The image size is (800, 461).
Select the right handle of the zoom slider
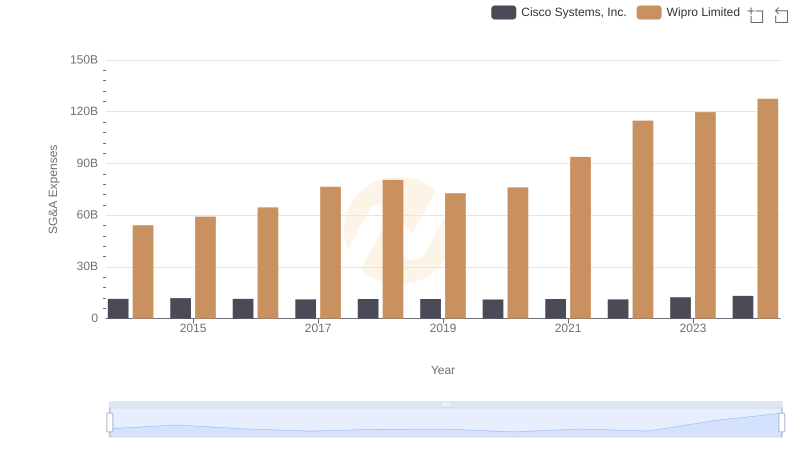pyautogui.click(x=782, y=423)
